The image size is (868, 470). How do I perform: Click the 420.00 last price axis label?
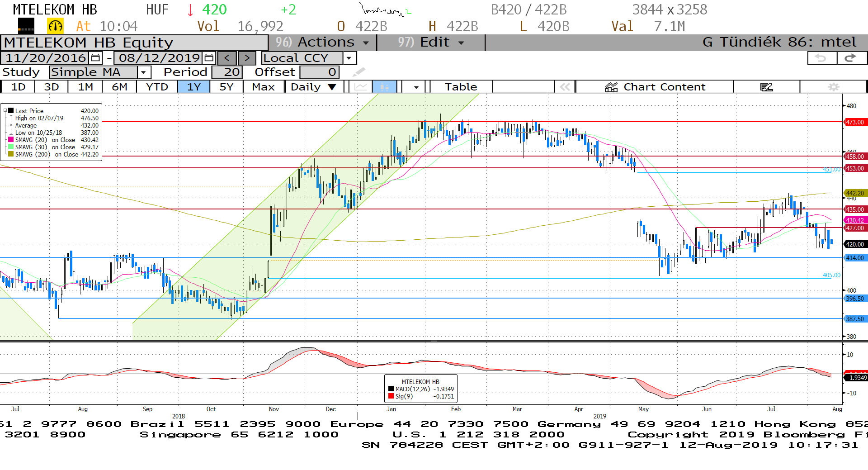pyautogui.click(x=855, y=244)
